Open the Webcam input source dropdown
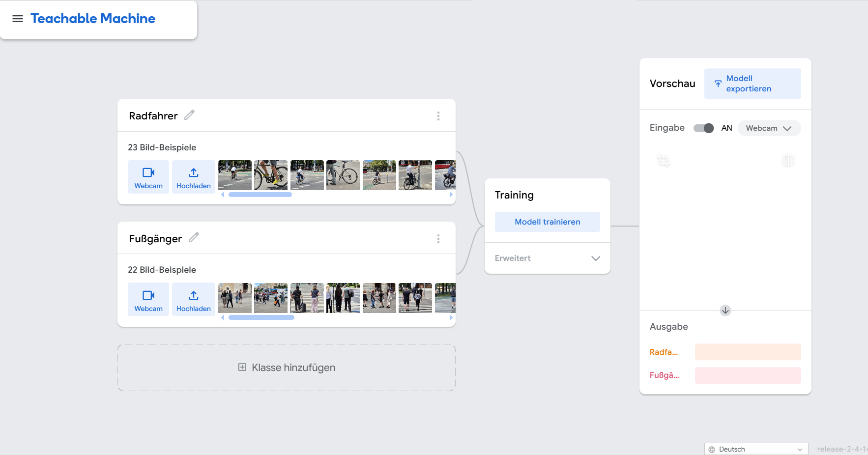 click(x=769, y=128)
